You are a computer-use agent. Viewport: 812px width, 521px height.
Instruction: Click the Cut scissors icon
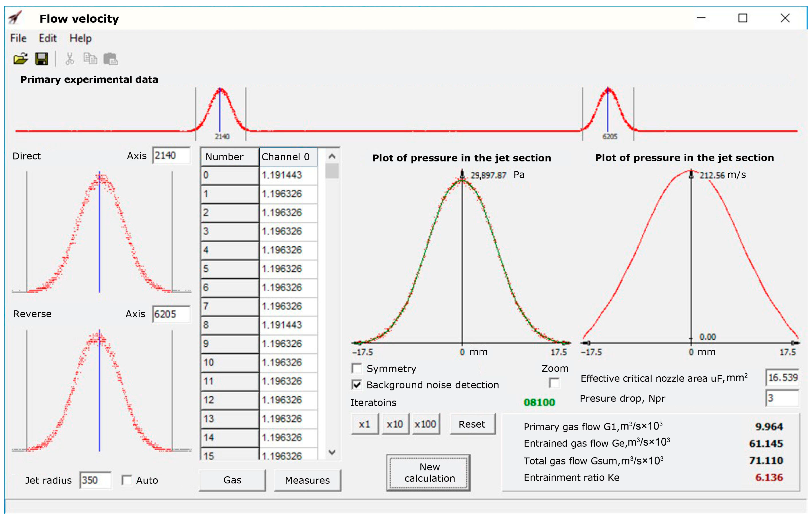pyautogui.click(x=69, y=59)
